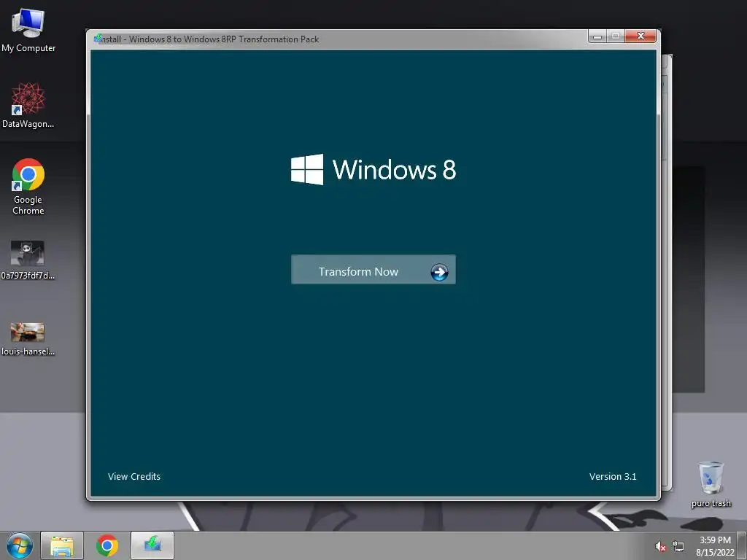Viewport: 747px width, 560px height.
Task: Select Google Chrome desktop shortcut
Action: [28, 187]
